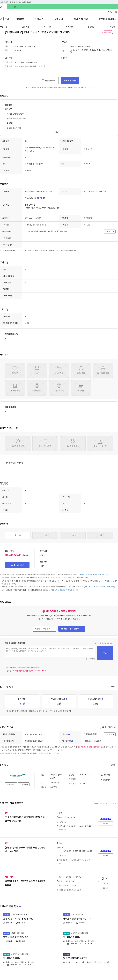Jump to the 근무조건 section tab
Viewport: 118px width, 980px height.
[25, 27]
